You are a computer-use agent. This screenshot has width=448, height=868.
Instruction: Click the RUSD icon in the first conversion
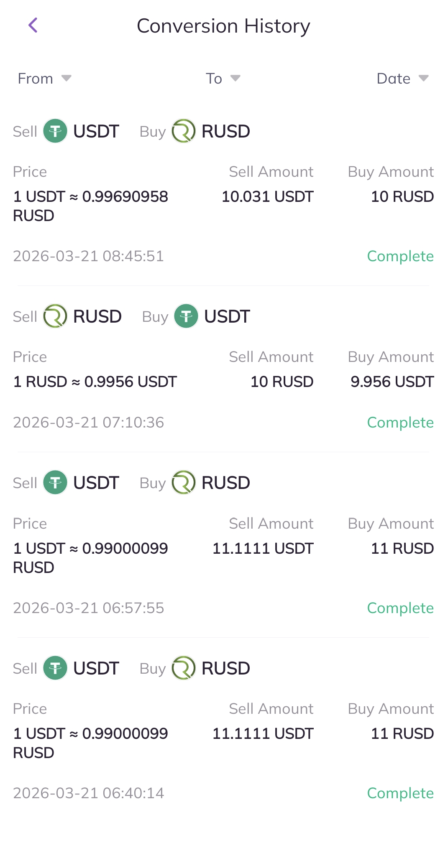point(184,131)
